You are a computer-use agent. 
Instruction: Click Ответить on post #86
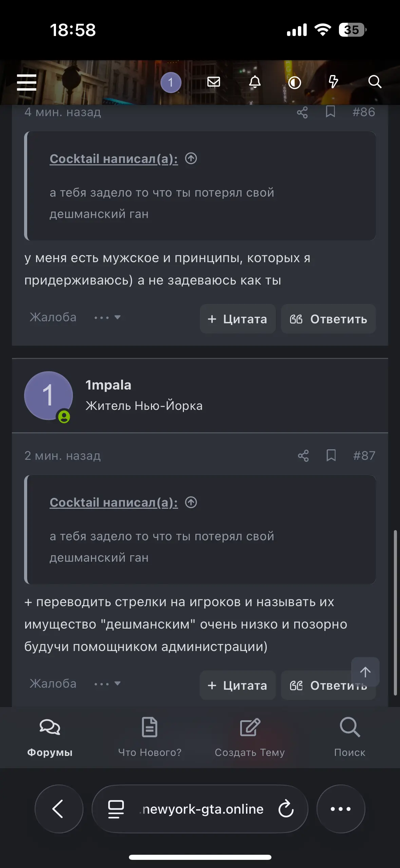click(x=328, y=319)
